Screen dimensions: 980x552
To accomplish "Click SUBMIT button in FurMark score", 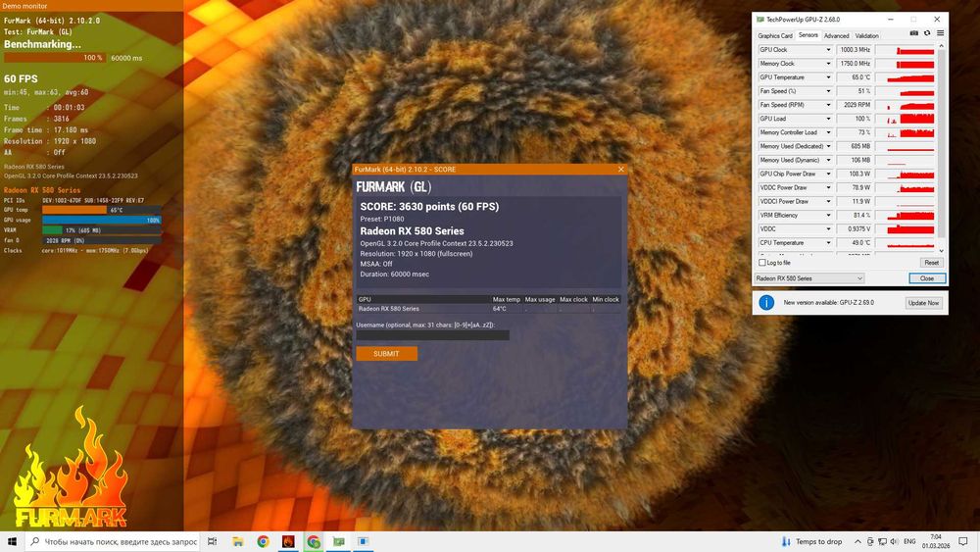I will pyautogui.click(x=386, y=354).
